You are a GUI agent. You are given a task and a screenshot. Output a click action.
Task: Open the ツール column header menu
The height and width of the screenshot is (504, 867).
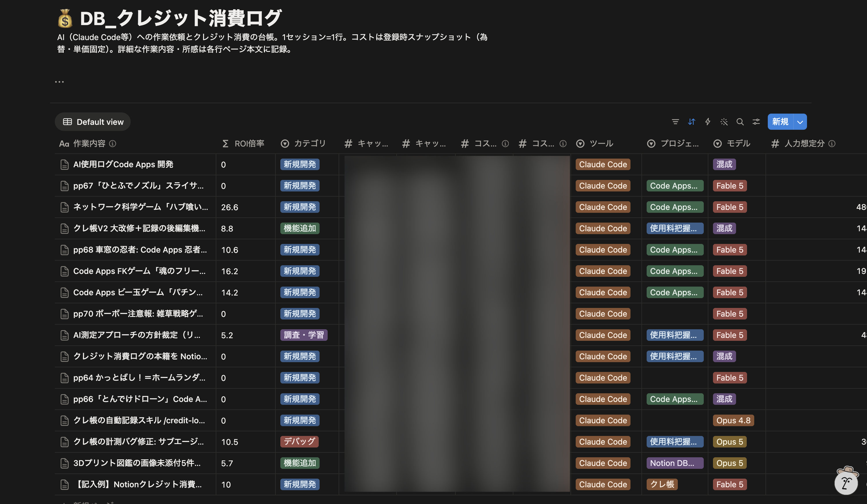click(606, 144)
